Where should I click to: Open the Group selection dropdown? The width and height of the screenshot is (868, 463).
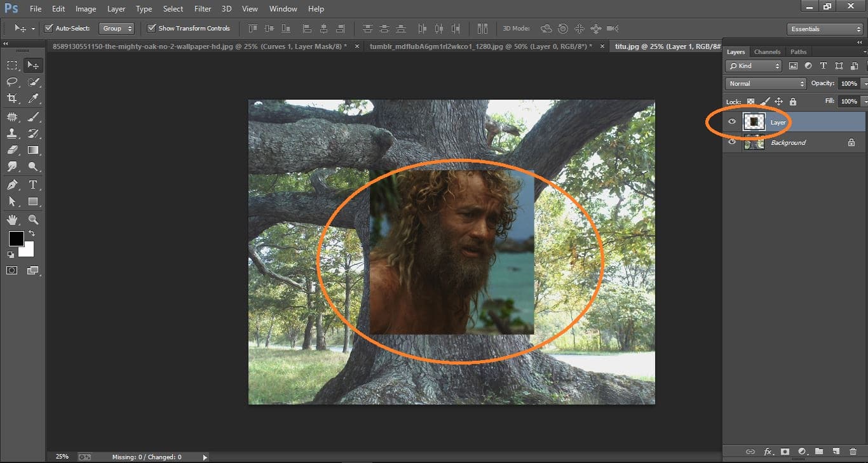(x=117, y=28)
